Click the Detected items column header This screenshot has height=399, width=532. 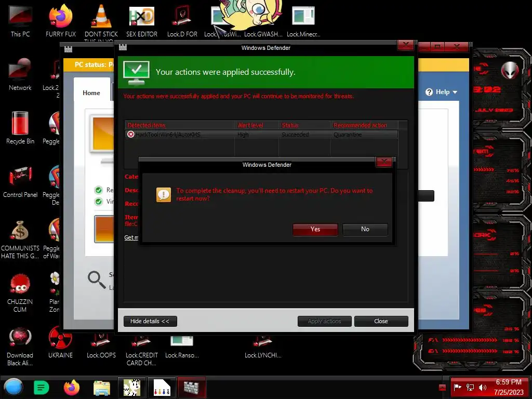pyautogui.click(x=180, y=125)
